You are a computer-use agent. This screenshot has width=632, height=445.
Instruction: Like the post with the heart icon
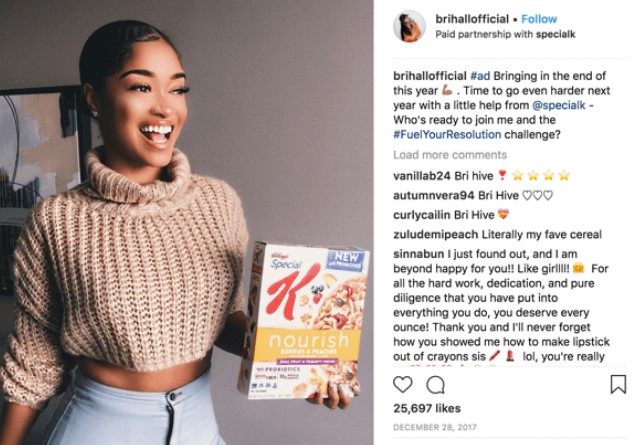[403, 385]
